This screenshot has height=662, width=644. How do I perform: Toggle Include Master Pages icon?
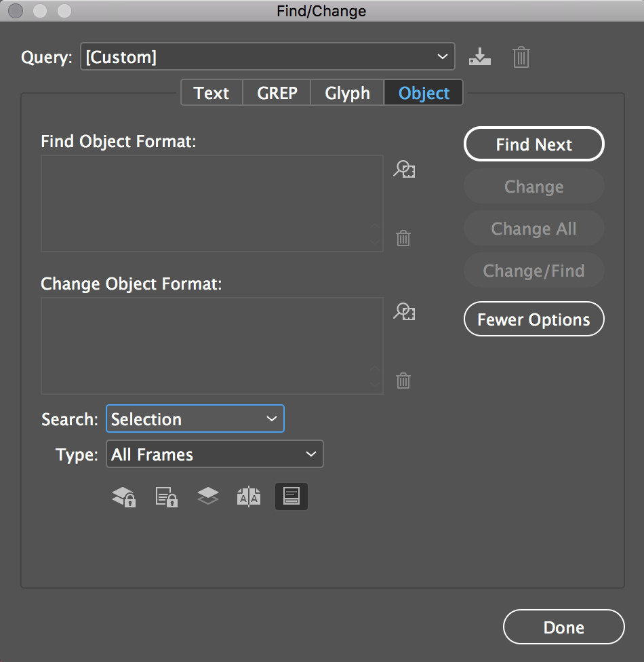pos(249,496)
